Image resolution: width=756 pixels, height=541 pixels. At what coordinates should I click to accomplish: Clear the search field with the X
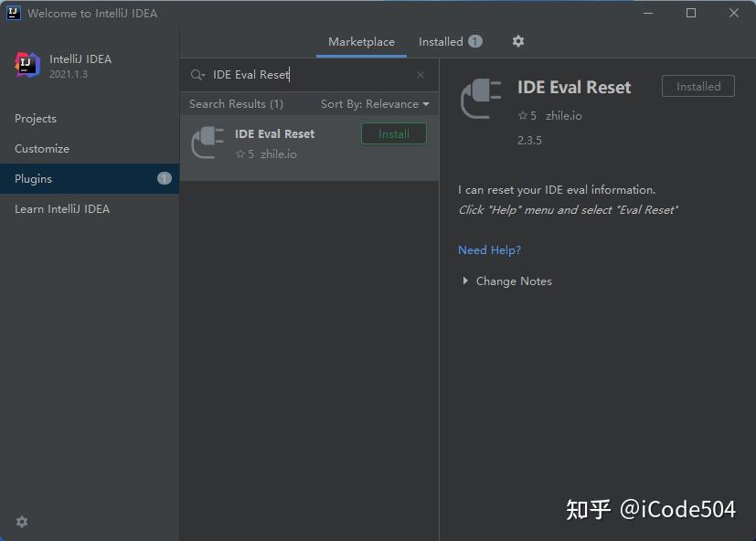click(420, 74)
